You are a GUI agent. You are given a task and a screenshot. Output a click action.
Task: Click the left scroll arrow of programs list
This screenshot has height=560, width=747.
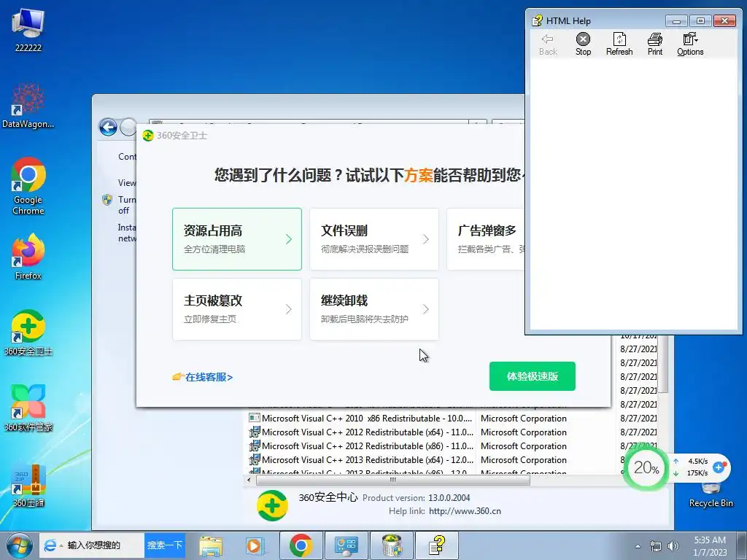[x=249, y=480]
